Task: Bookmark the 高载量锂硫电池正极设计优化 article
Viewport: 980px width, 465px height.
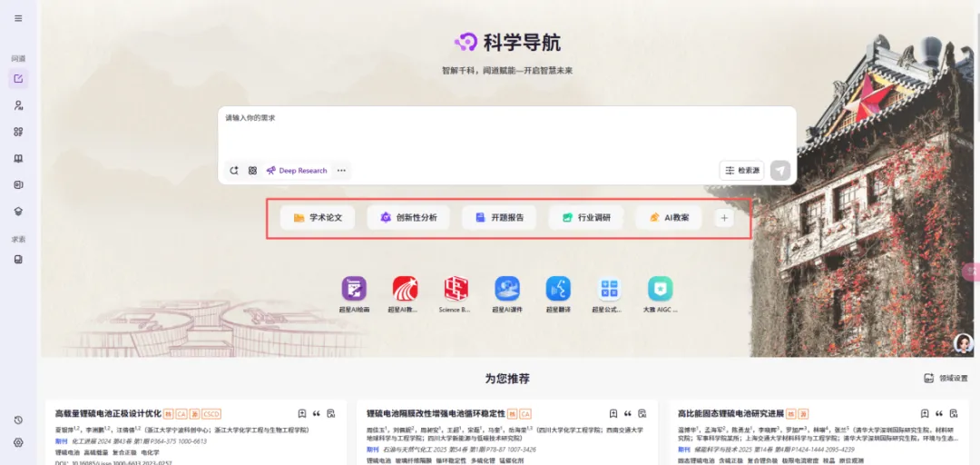Action: [x=302, y=413]
